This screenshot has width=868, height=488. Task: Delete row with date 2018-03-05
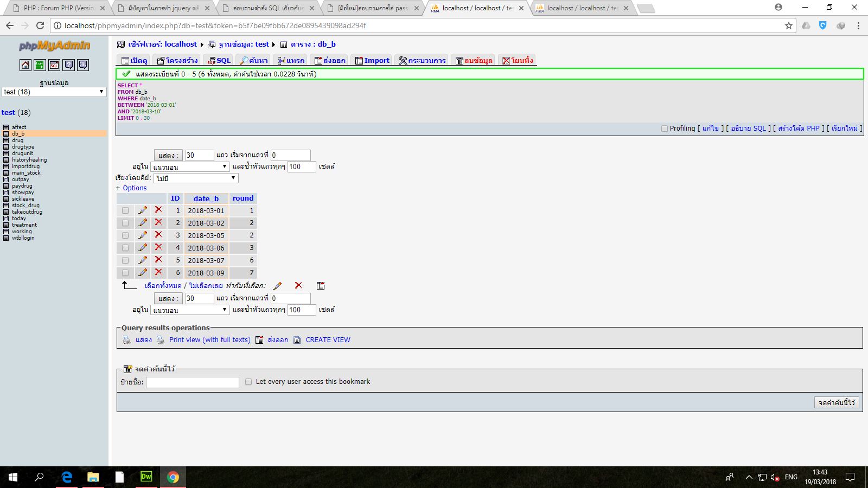[x=158, y=235]
